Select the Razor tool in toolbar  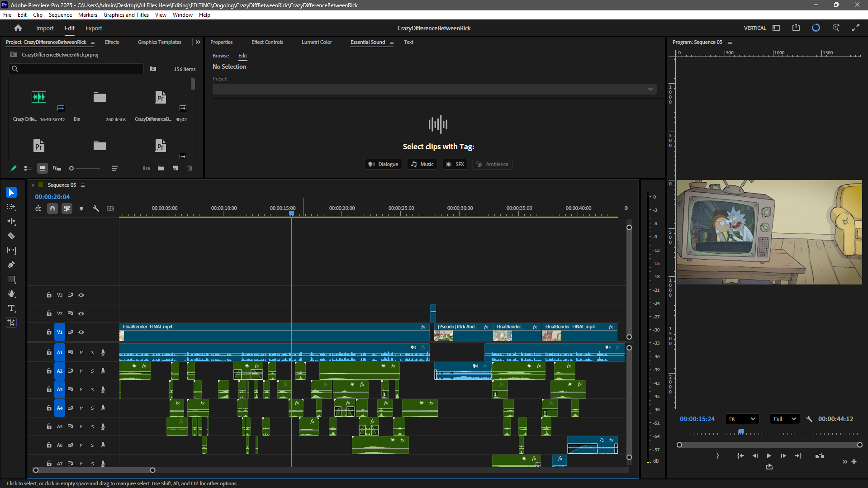(11, 236)
